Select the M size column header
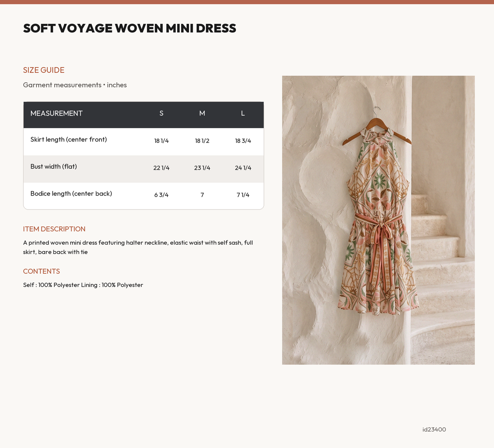 202,113
